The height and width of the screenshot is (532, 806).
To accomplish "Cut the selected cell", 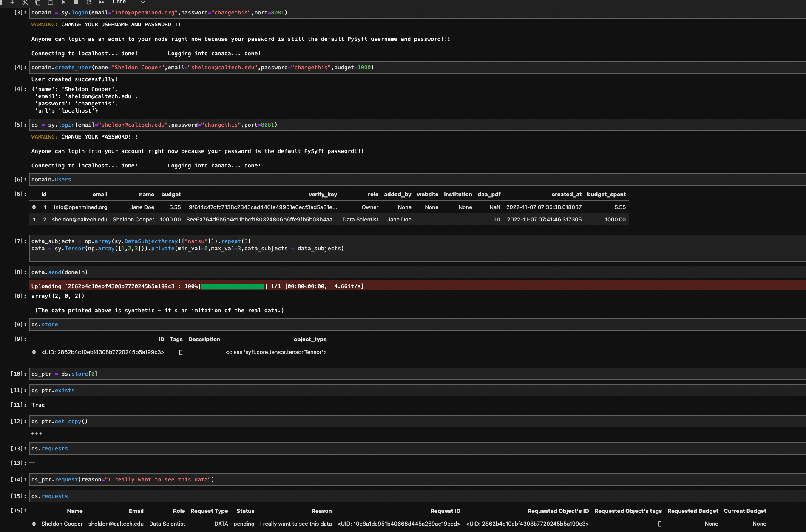I will (25, 3).
